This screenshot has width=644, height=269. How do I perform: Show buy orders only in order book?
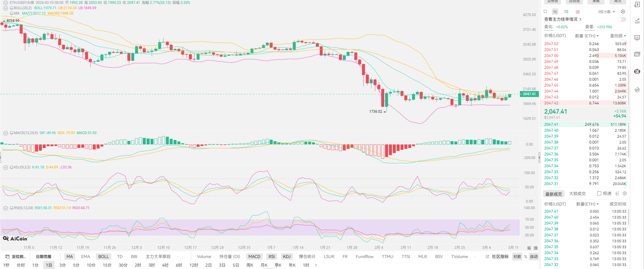[x=566, y=12]
